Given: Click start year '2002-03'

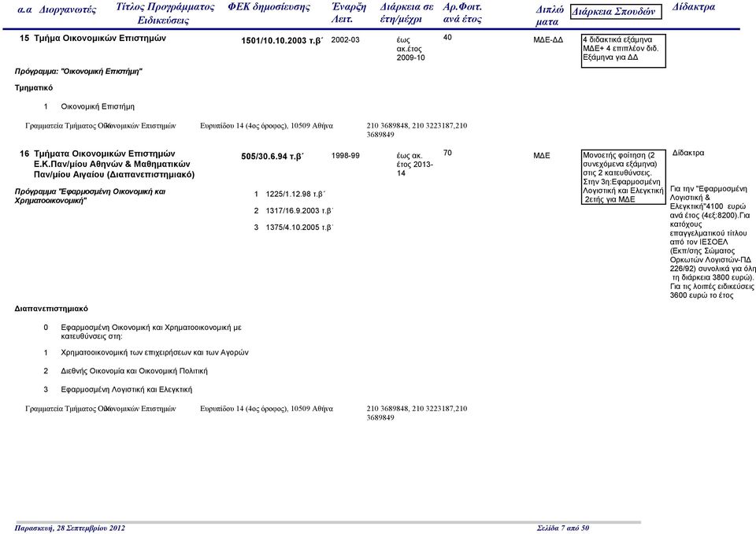Looking at the screenshot, I should [x=345, y=40].
